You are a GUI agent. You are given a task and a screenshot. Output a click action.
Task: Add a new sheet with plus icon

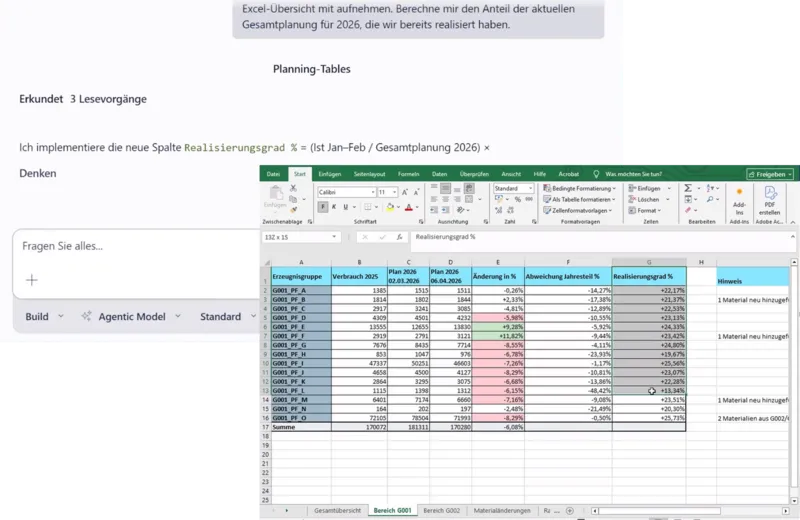pyautogui.click(x=570, y=511)
